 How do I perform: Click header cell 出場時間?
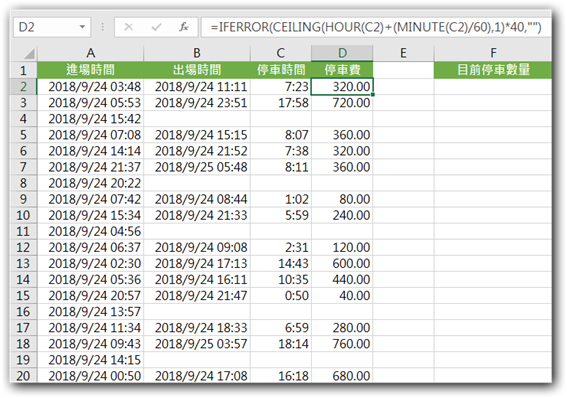click(197, 70)
